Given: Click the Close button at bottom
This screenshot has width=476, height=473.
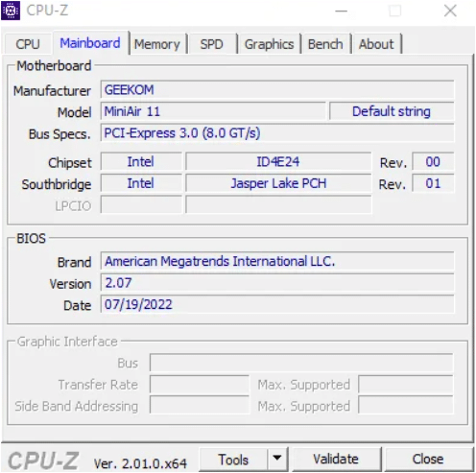Looking at the screenshot, I should coord(428,459).
